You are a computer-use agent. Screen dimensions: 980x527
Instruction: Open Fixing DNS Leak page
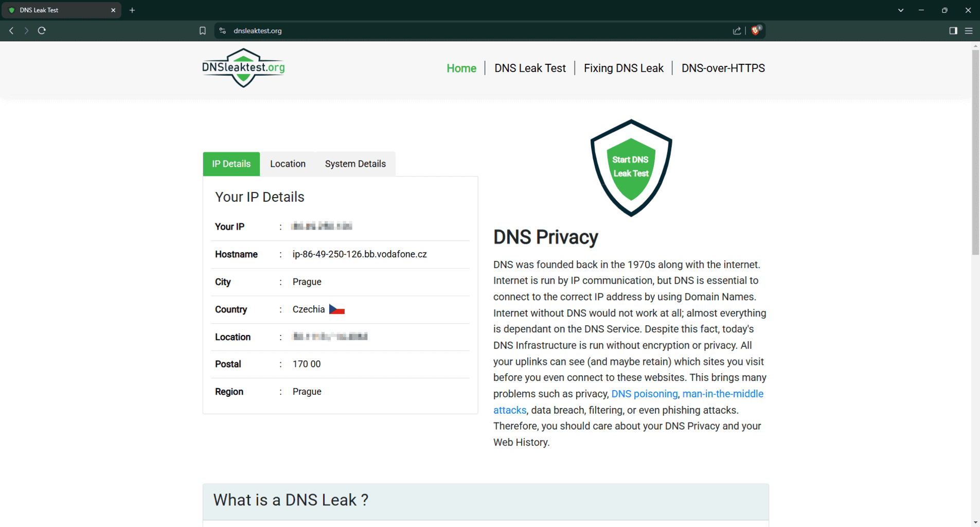[x=623, y=68]
